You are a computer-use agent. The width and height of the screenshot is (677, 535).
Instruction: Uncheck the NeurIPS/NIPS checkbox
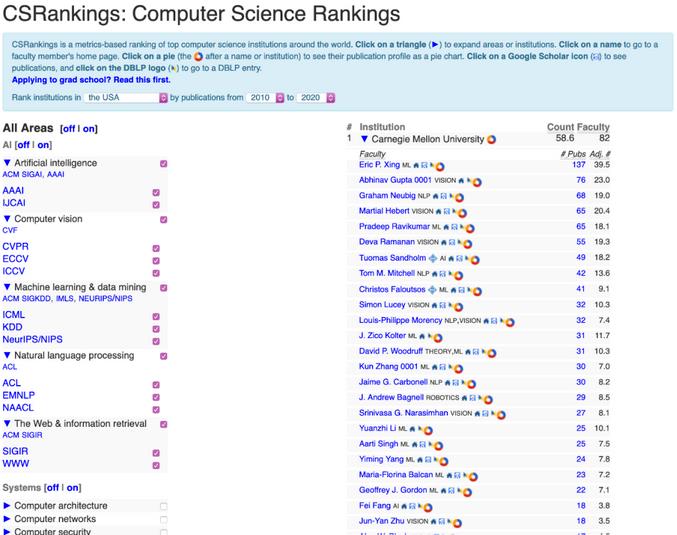(156, 341)
